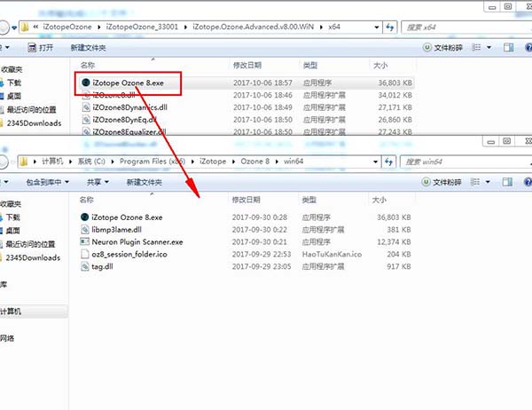This screenshot has width=532, height=410.
Task: Click iZotope Ozone 8.exe icon in win64 window
Action: (x=85, y=217)
